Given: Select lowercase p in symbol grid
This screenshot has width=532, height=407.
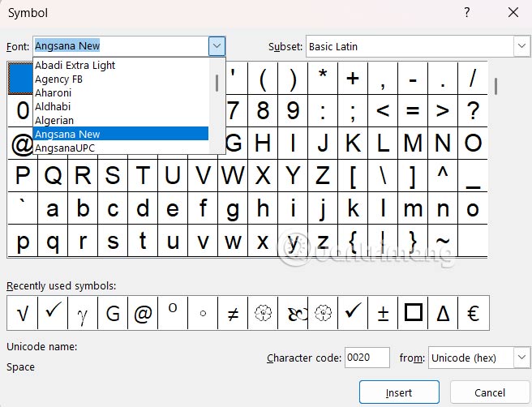Looking at the screenshot, I should pyautogui.click(x=23, y=241).
